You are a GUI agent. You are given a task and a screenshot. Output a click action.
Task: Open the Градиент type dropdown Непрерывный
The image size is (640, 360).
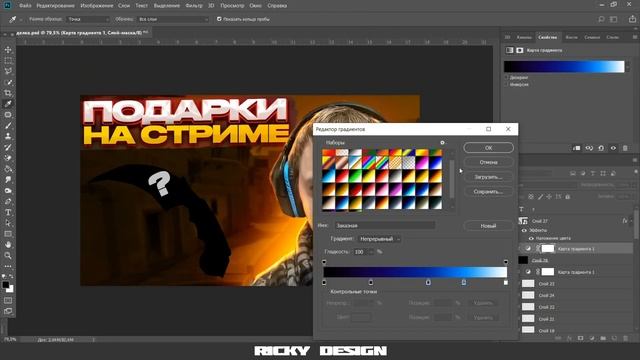click(379, 239)
